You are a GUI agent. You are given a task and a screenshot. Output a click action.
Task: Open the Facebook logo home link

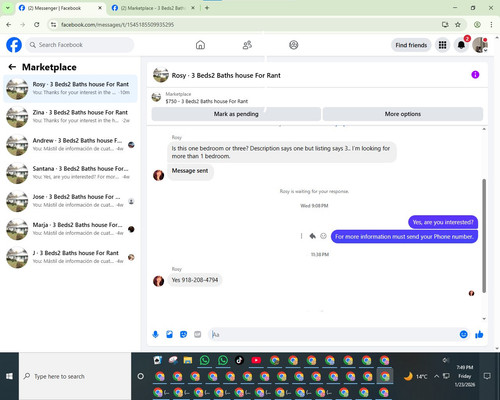pyautogui.click(x=14, y=45)
